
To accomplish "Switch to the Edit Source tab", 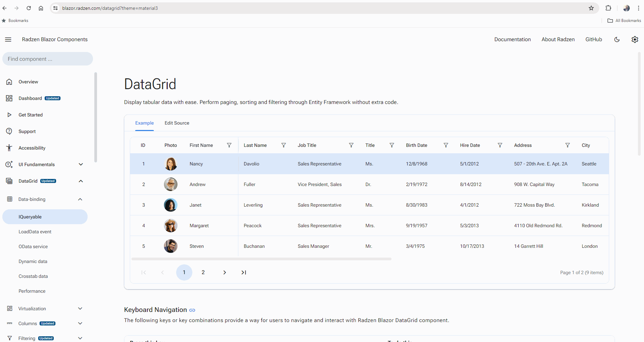I will (x=177, y=123).
